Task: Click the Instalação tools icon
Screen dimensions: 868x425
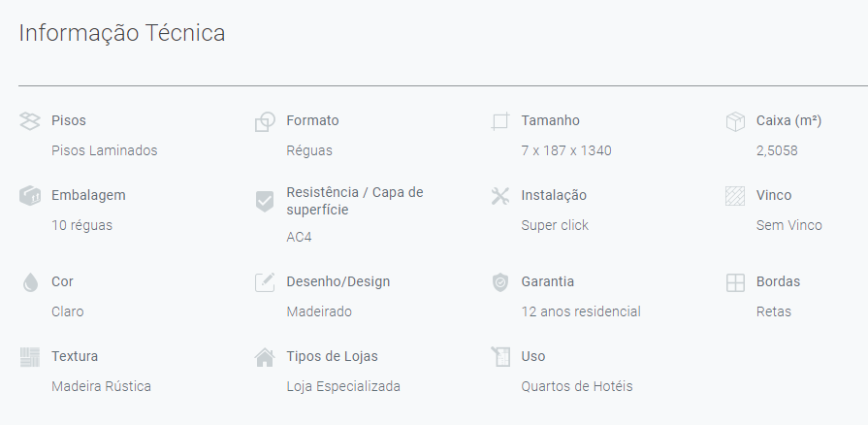Action: click(x=499, y=196)
